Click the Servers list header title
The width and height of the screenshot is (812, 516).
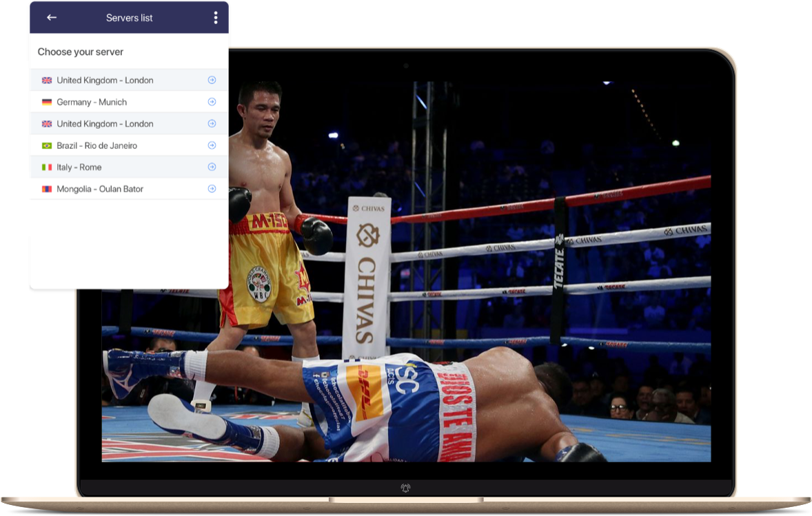(129, 18)
